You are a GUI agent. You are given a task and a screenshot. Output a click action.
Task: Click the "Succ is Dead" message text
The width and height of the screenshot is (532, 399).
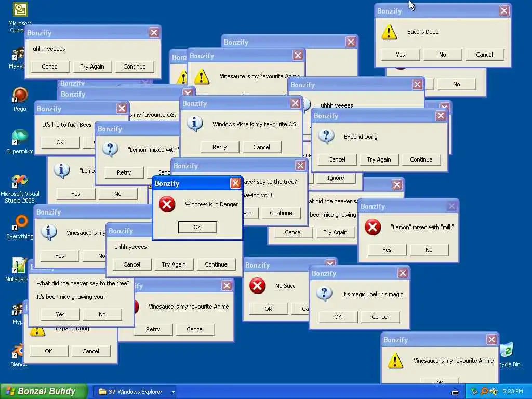[423, 32]
